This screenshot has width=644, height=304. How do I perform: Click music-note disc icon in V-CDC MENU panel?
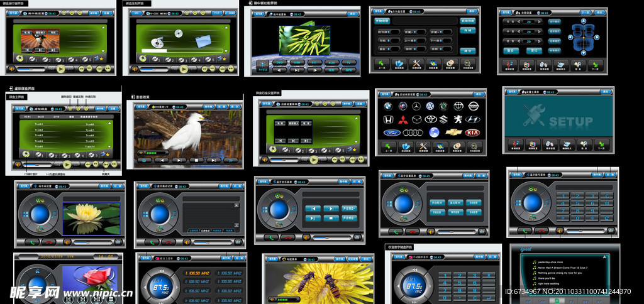(158, 41)
